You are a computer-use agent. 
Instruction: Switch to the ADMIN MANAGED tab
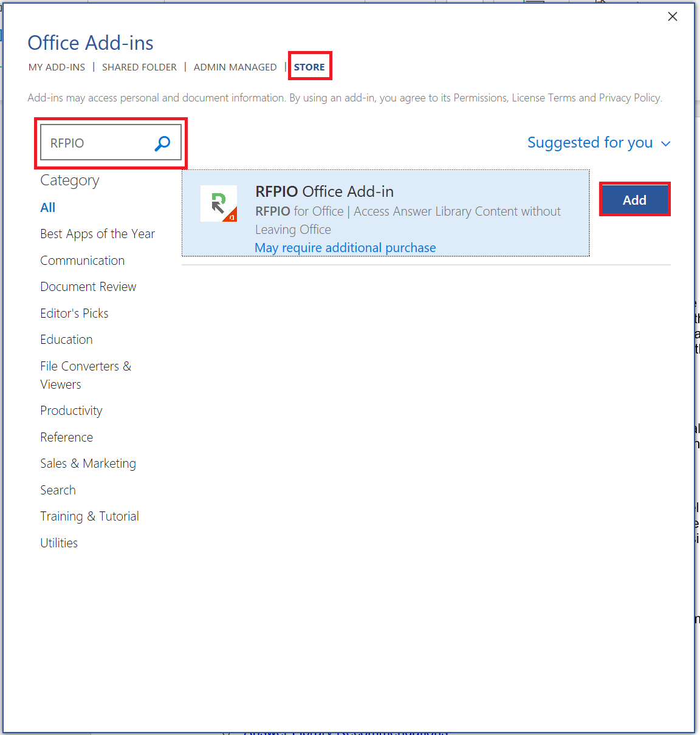coord(235,67)
